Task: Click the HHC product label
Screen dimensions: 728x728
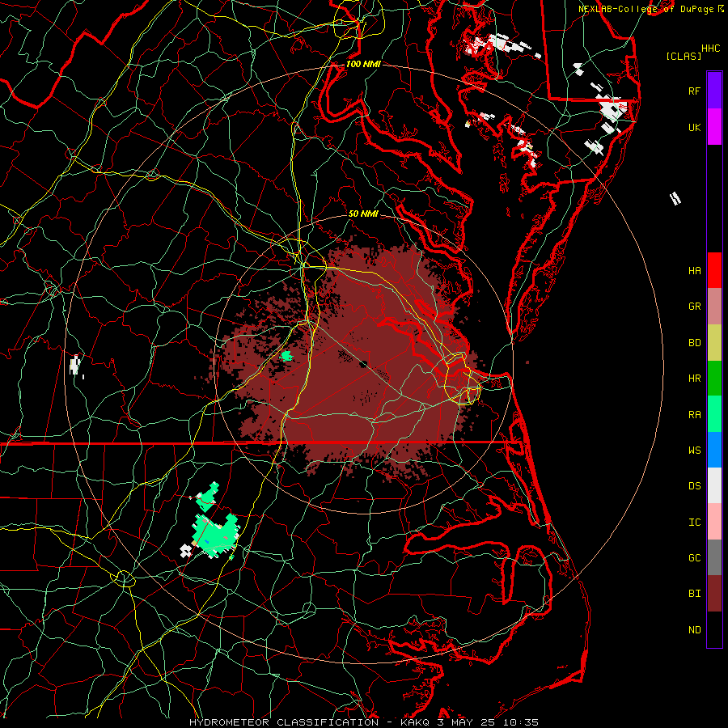Action: [x=710, y=49]
